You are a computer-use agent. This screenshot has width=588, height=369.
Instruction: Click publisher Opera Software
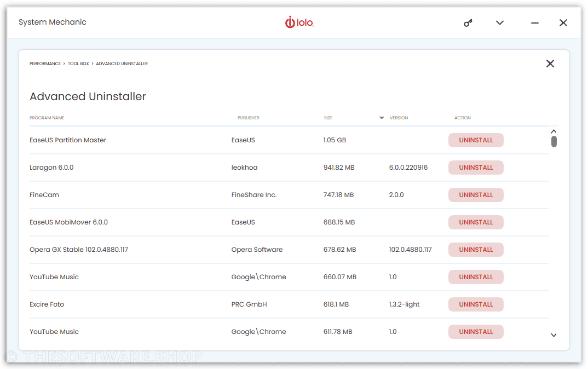pos(257,250)
